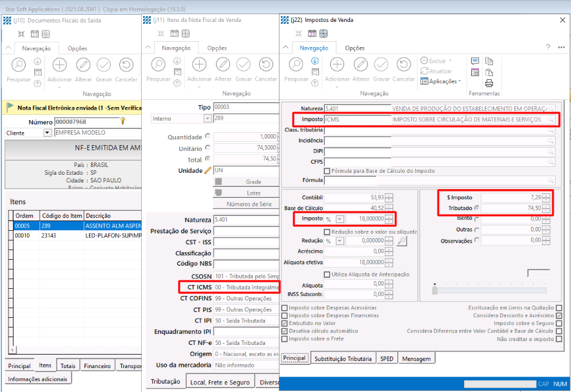Viewport: 571px width, 392px height.
Task: Click Alterar pencil icon in Itens da Nota window
Action: pos(223,64)
